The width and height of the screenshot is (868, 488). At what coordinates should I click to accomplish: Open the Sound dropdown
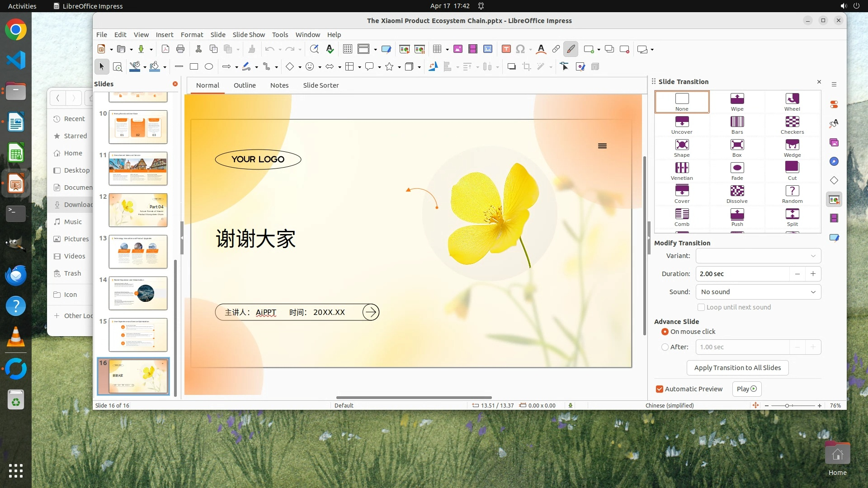(758, 292)
